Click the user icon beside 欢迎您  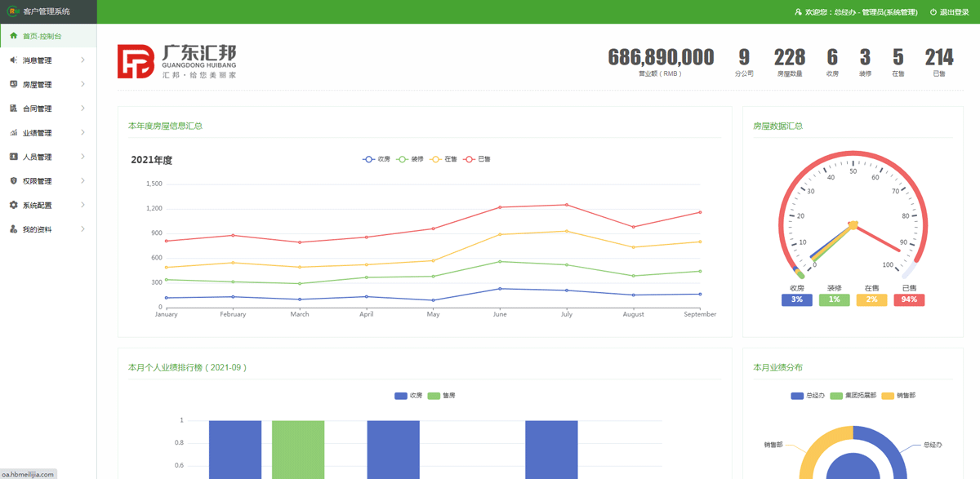tap(798, 12)
